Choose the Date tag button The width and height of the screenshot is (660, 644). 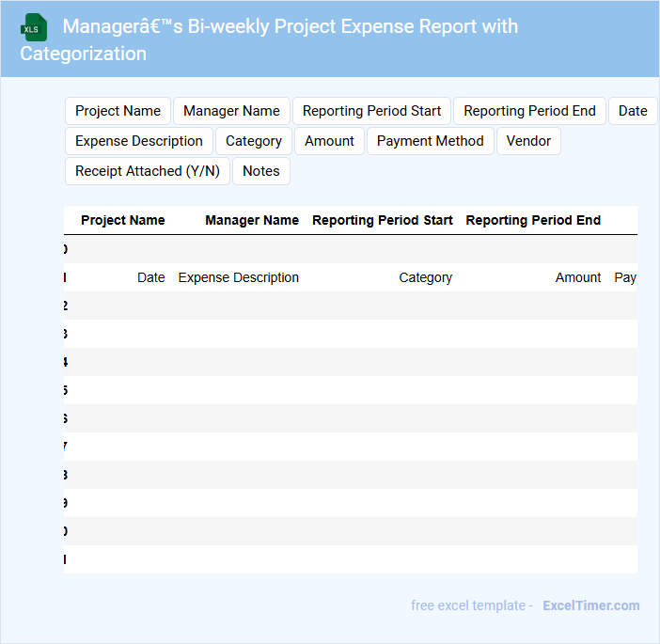(x=632, y=111)
